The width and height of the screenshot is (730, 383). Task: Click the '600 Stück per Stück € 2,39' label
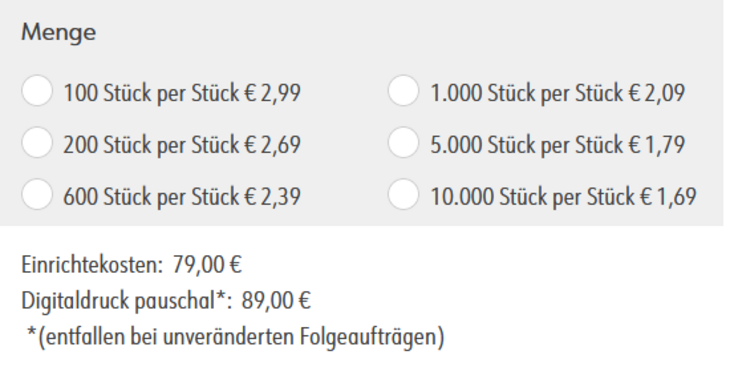pyautogui.click(x=182, y=196)
